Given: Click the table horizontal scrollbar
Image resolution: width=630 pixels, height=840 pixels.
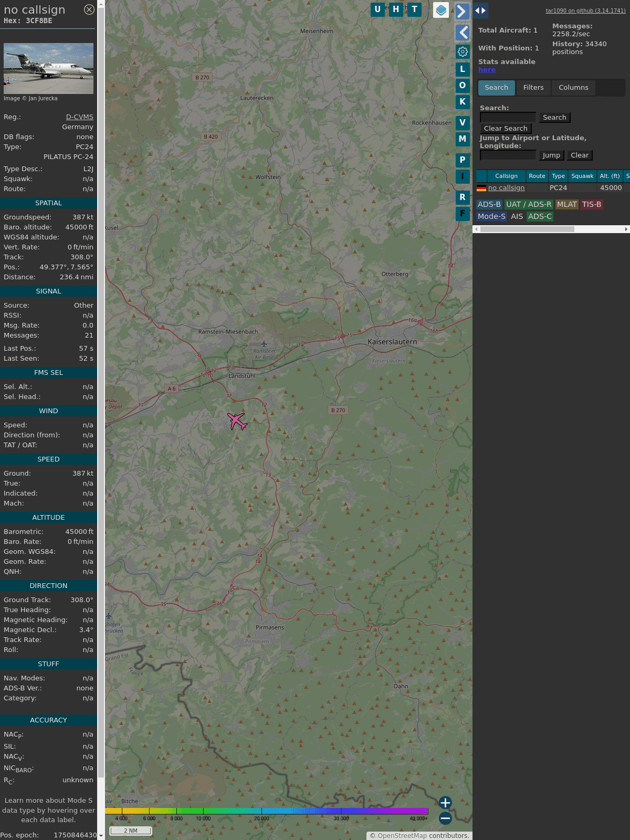Looking at the screenshot, I should (527, 229).
